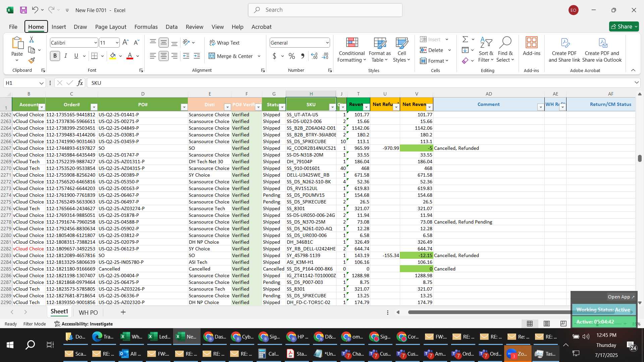Viewport: 644px width, 362px height.
Task: Increase the cell indent
Action: tap(197, 56)
